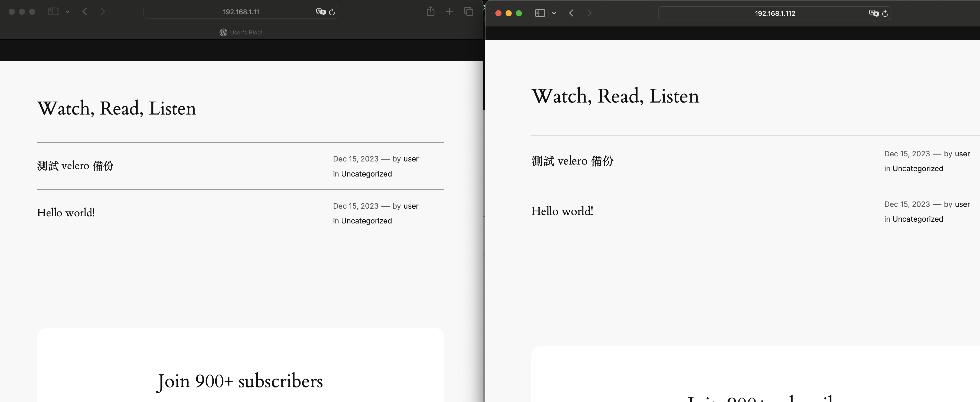Click the Share icon in left Safari window
This screenshot has height=402, width=980.
[x=430, y=12]
